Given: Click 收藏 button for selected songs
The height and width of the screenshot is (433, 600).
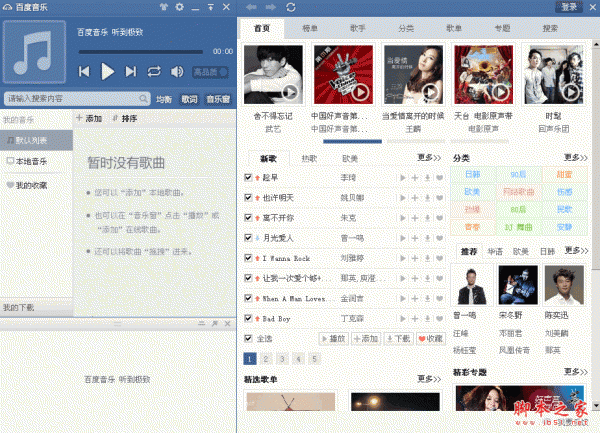Looking at the screenshot, I should (431, 339).
